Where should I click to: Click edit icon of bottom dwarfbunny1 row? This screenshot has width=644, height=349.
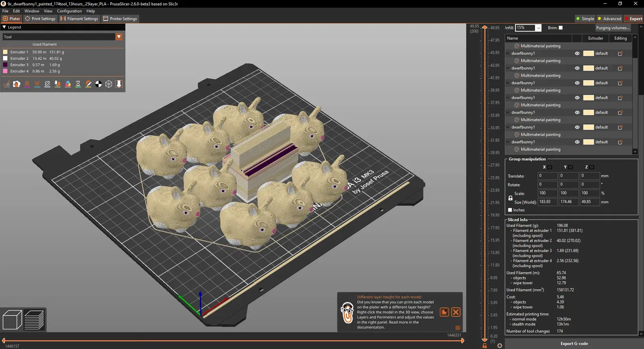tap(620, 142)
